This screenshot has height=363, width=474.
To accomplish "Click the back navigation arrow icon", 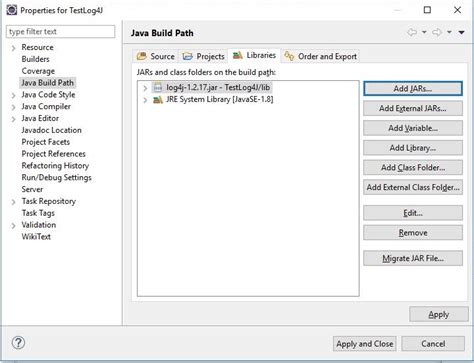I will pos(412,32).
